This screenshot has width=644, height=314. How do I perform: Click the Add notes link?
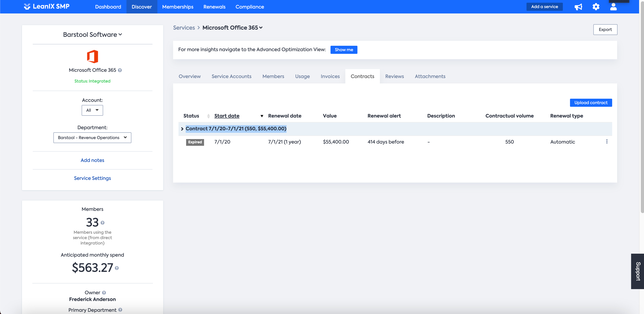(92, 160)
